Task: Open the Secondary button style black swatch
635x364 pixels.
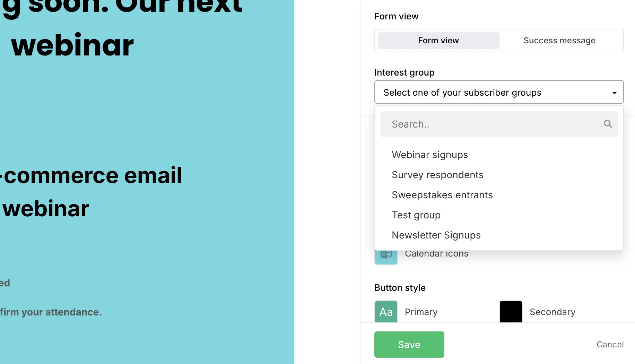Action: [x=511, y=312]
